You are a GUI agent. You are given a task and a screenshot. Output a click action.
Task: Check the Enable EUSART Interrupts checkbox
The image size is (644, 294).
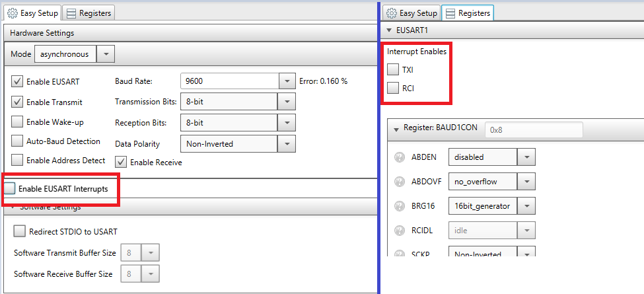click(9, 189)
